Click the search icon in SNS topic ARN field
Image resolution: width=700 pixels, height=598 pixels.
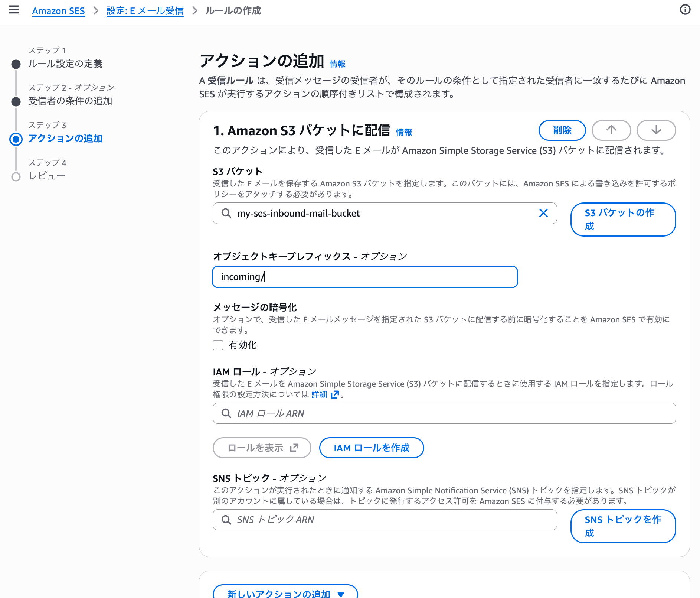[226, 520]
